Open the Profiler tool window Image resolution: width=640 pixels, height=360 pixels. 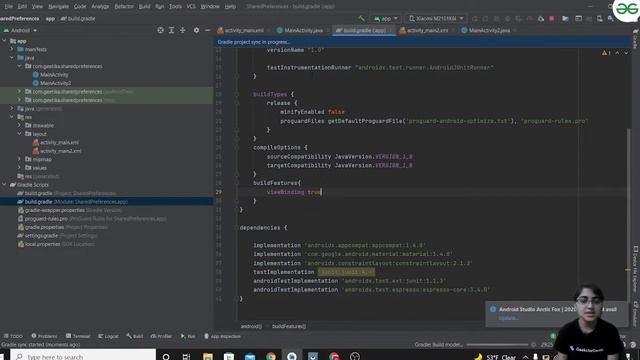[x=161, y=336]
